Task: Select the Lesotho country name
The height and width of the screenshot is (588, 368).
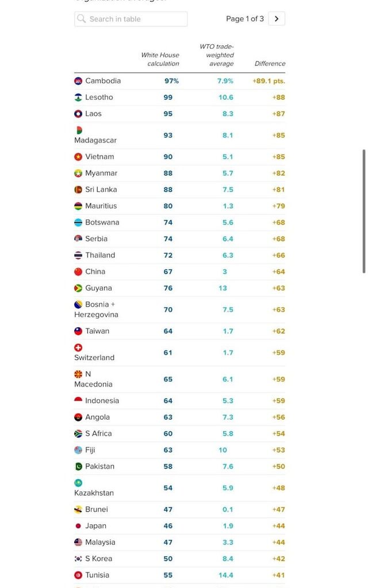Action: pyautogui.click(x=99, y=98)
